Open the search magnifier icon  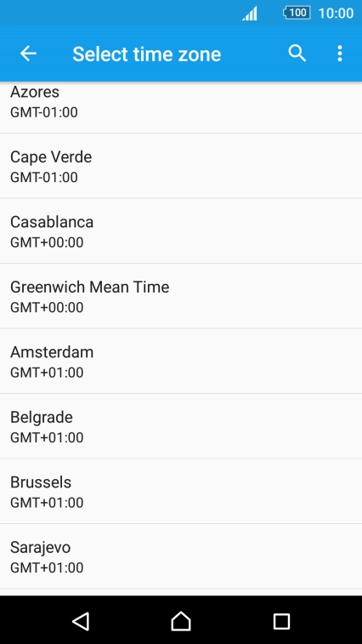(297, 54)
